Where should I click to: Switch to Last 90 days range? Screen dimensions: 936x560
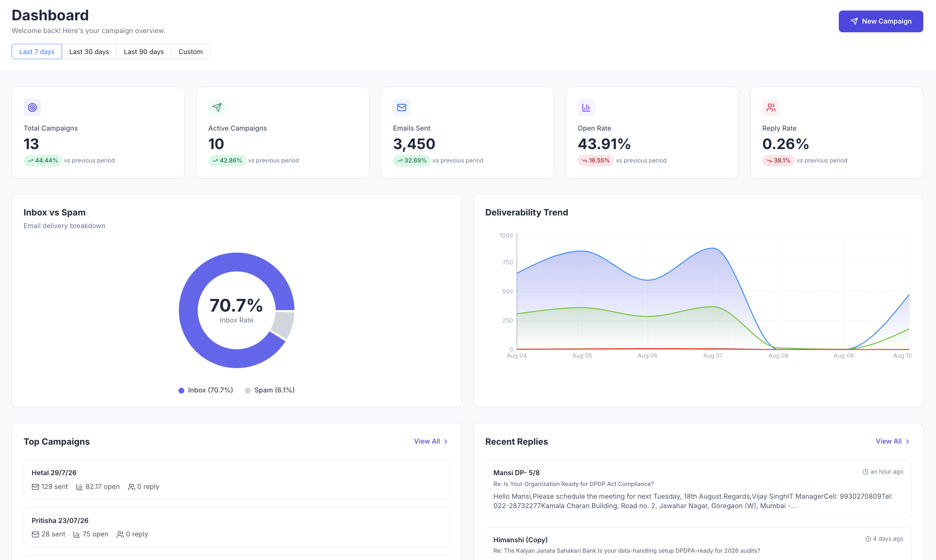(144, 52)
